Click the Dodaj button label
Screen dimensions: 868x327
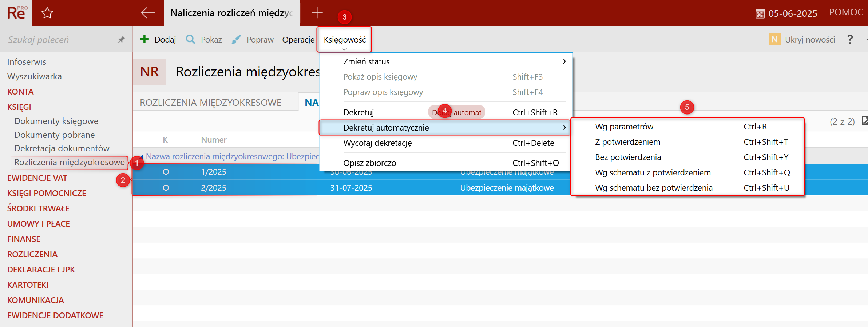[165, 40]
